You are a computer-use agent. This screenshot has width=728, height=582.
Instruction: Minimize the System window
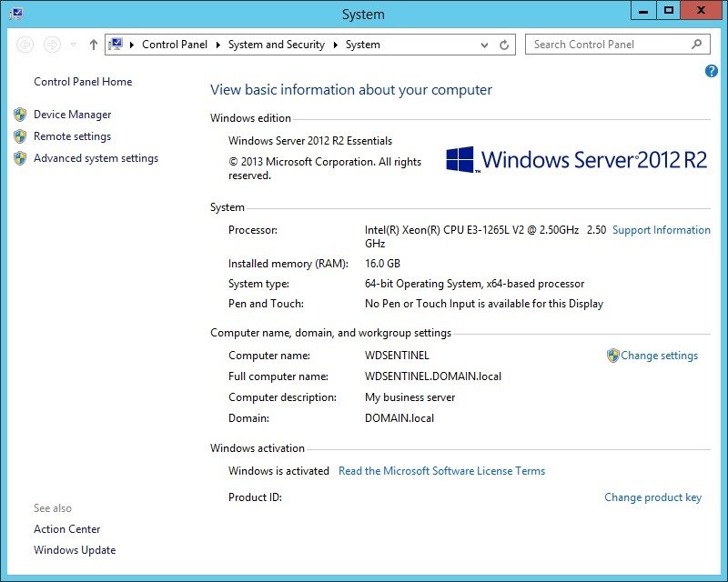(643, 11)
